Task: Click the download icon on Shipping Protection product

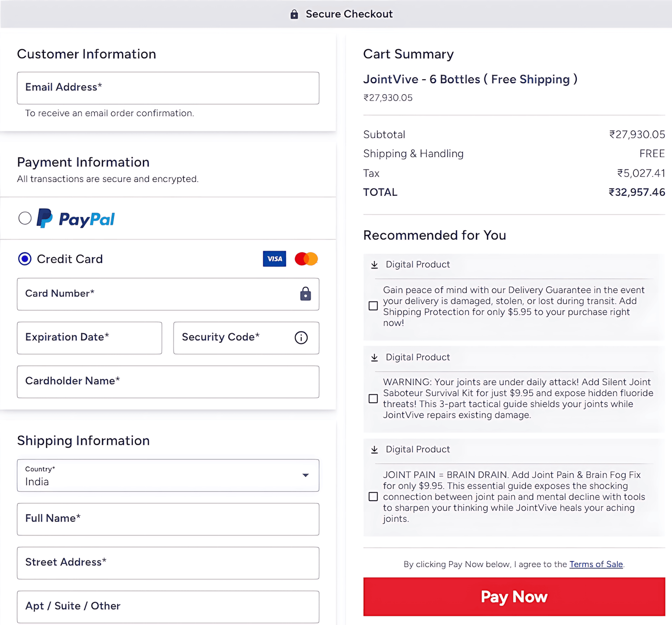Action: [374, 264]
